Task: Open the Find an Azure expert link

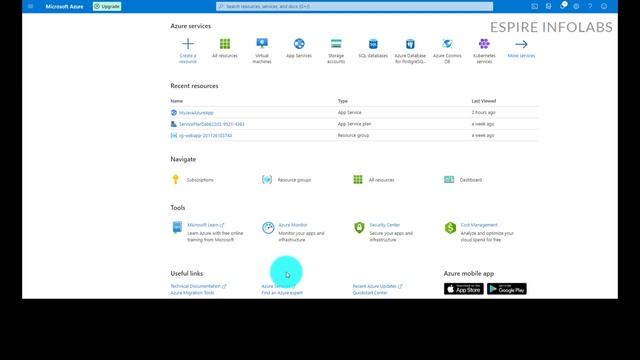Action: tap(282, 293)
